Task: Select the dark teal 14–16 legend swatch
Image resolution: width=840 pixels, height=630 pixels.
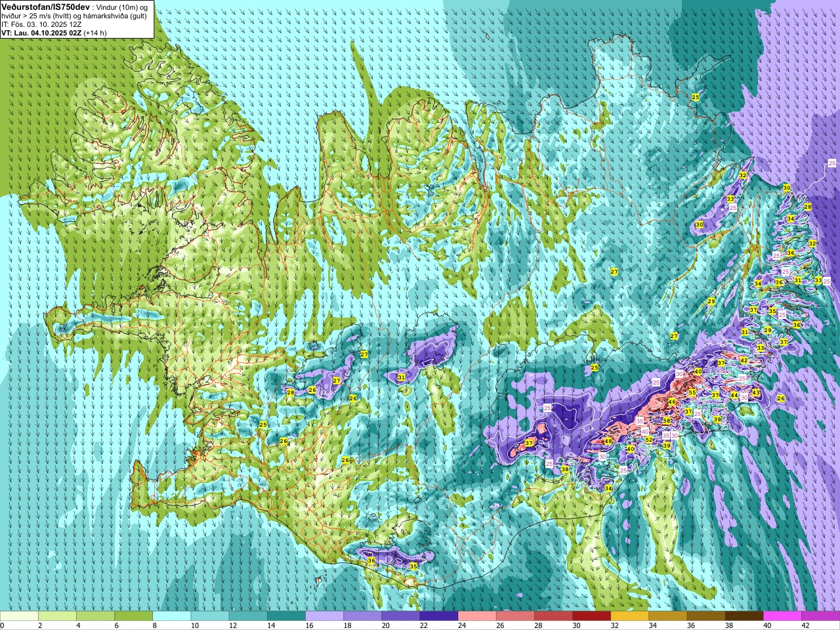Action: [x=286, y=616]
